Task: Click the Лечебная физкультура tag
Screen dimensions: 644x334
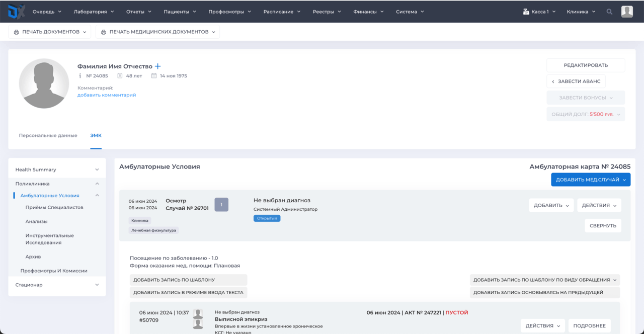Action: (x=153, y=230)
